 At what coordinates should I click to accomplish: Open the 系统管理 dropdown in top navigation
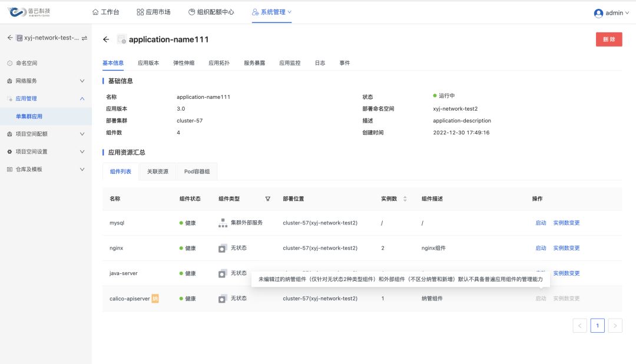(271, 12)
